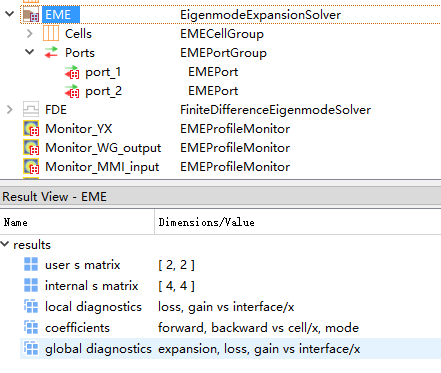The image size is (441, 373).
Task: Select the EME solver icon
Action: [31, 15]
